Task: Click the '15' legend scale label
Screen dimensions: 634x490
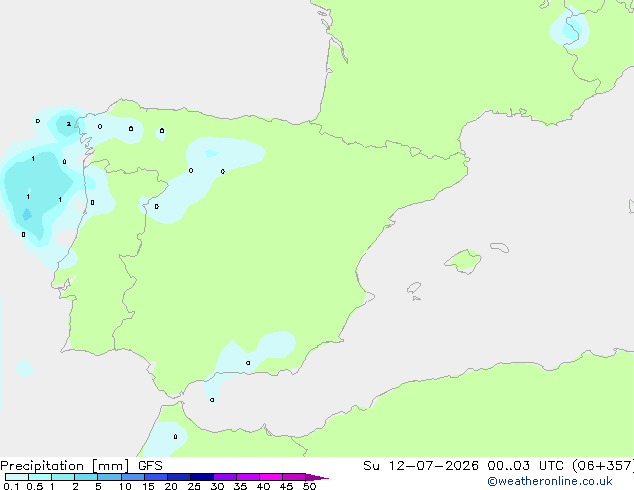Action: (x=148, y=486)
